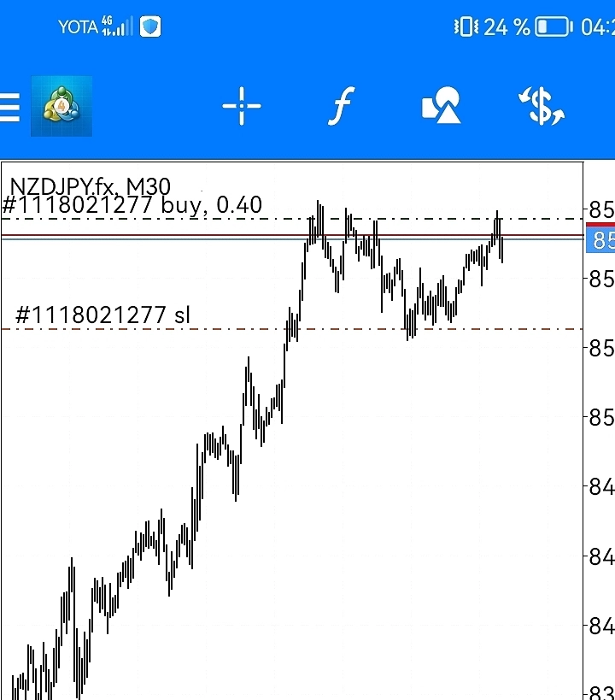This screenshot has width=615, height=700.
Task: Tap the YOTA 4G signal indicator
Action: (x=96, y=26)
